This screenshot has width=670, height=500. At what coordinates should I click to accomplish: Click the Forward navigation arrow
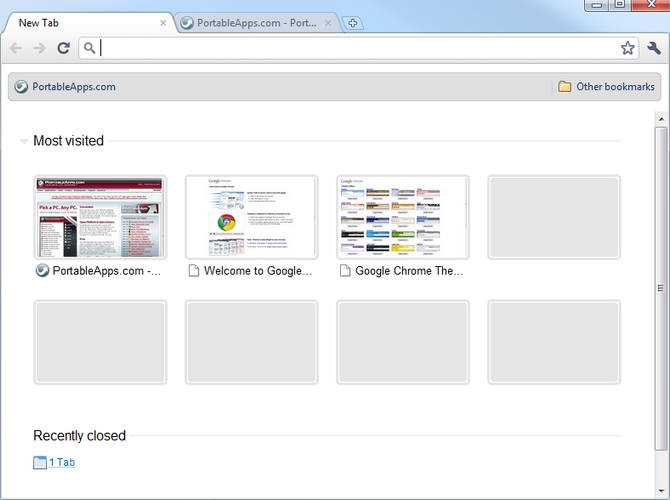tap(39, 48)
